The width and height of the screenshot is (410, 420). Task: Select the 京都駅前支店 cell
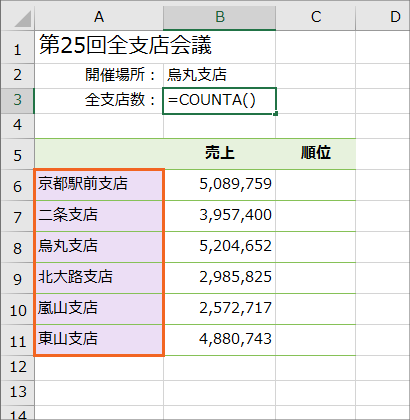99,185
